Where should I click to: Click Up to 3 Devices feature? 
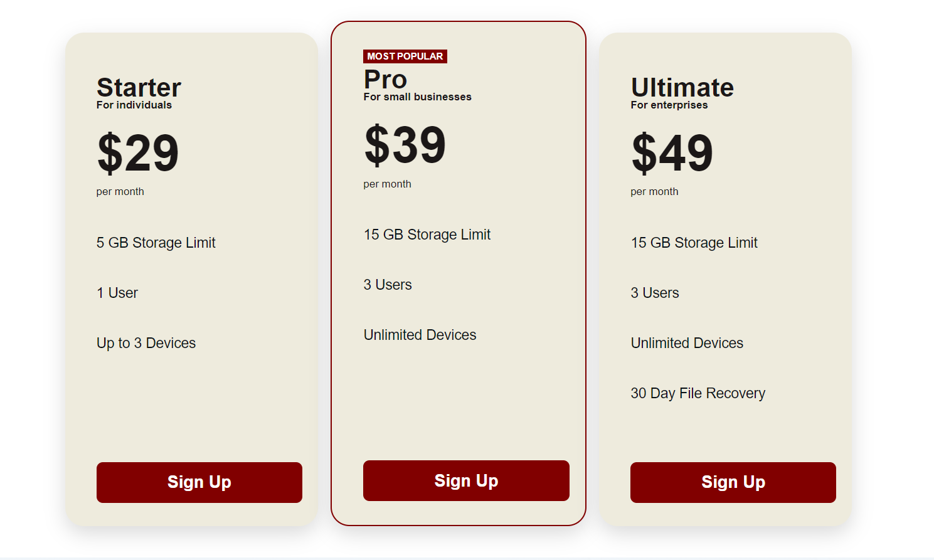click(x=146, y=343)
